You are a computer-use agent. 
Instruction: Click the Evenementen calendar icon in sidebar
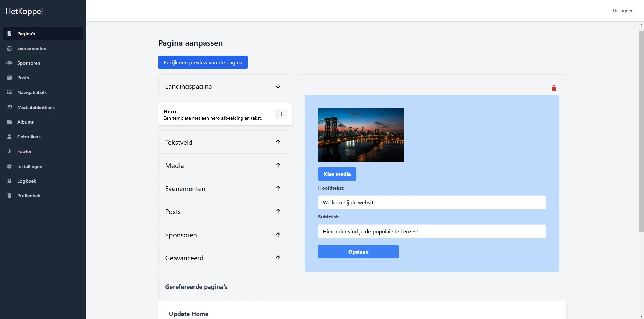click(9, 48)
